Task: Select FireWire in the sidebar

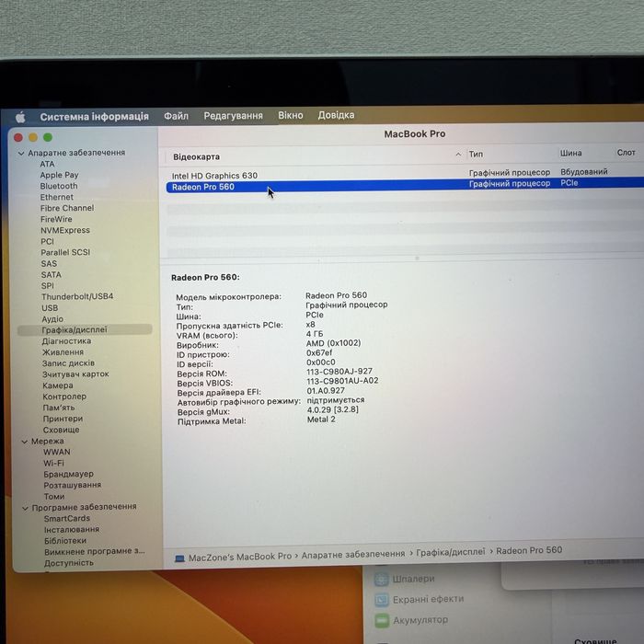Action: 56,219
